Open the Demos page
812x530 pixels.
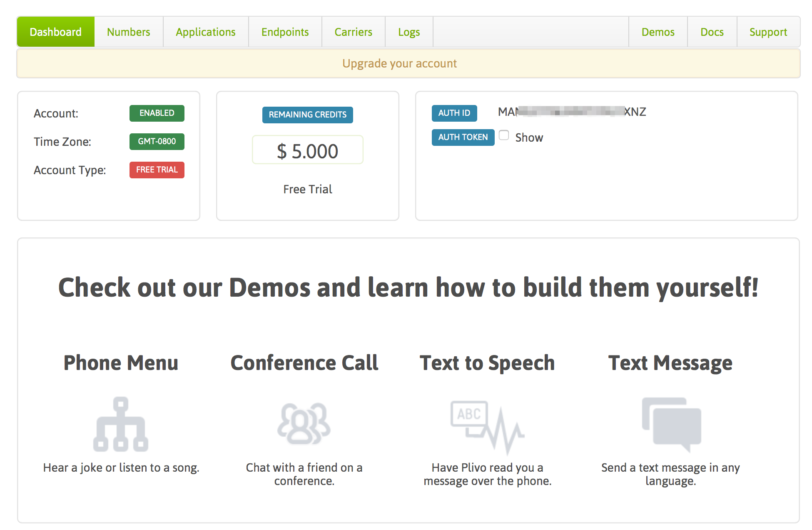pos(658,32)
